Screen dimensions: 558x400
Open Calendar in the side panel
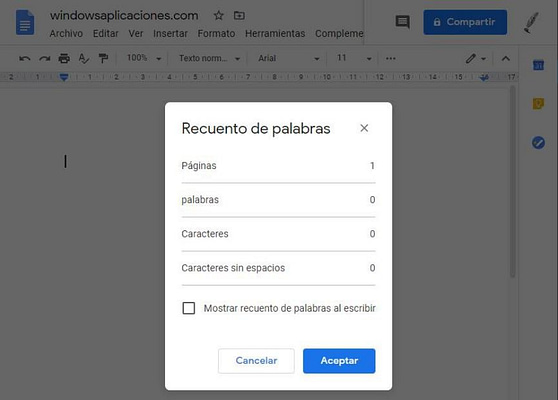[538, 65]
